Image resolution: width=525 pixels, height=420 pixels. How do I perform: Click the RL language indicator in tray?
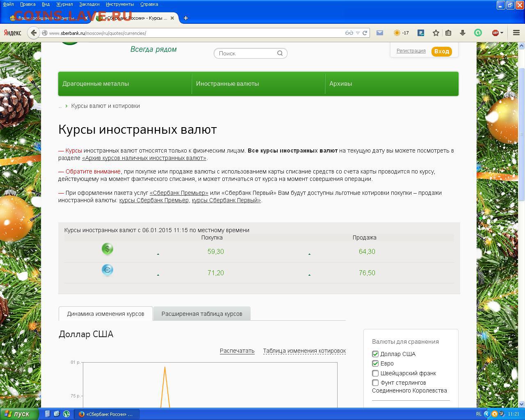point(479,414)
